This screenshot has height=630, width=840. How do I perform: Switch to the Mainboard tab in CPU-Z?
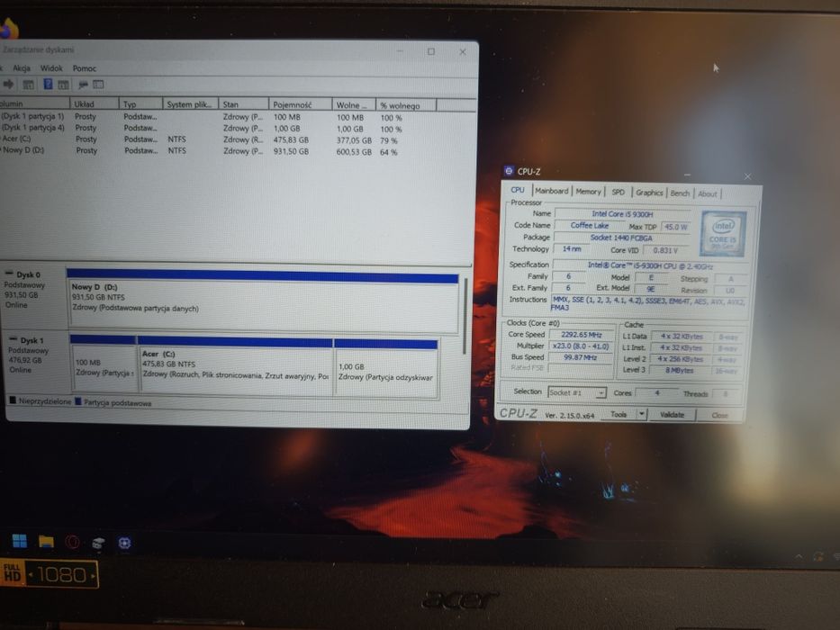point(551,191)
